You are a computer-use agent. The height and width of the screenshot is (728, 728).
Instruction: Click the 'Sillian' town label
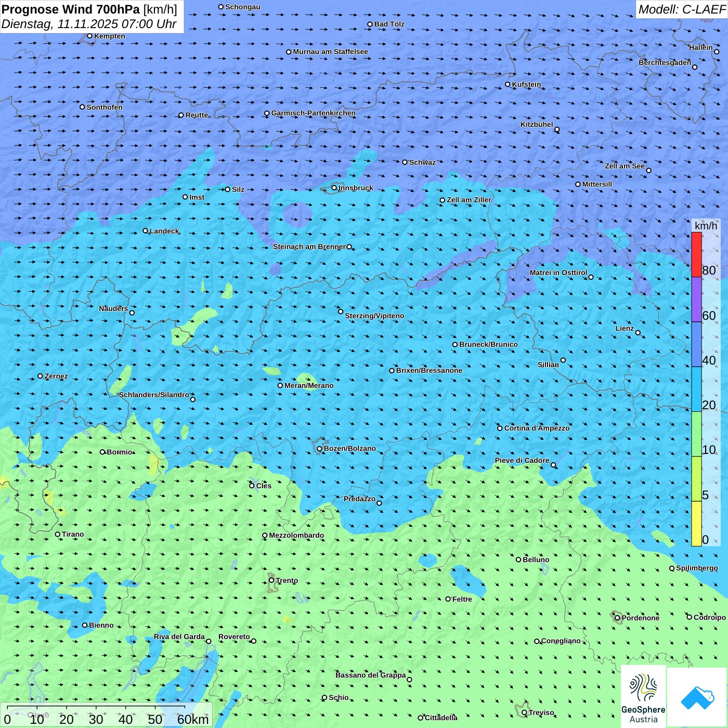pyautogui.click(x=548, y=365)
